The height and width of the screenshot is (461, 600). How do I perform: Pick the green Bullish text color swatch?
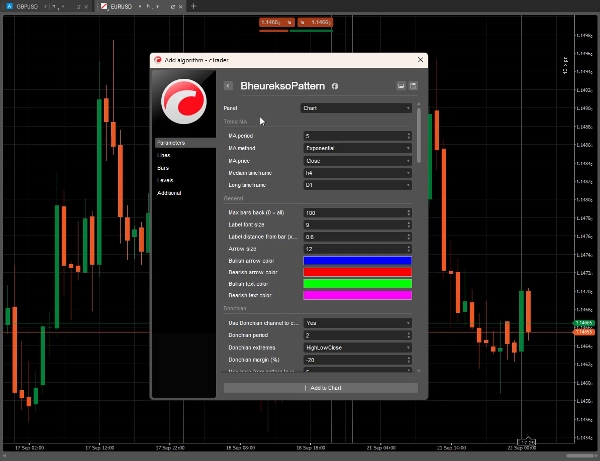(x=357, y=283)
